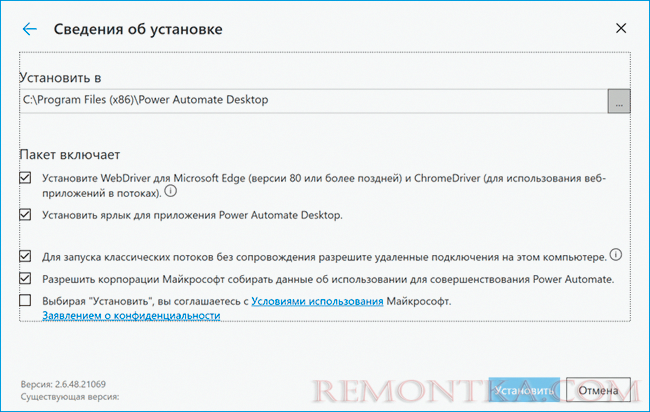Open info tooltip for WebDriver option

[x=170, y=191]
